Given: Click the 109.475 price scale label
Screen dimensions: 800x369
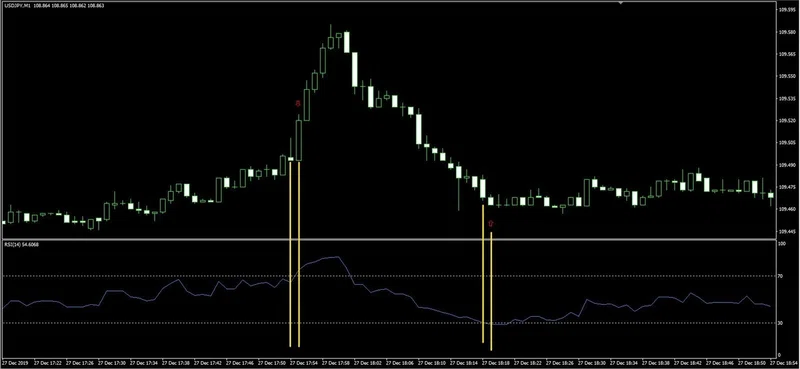Looking at the screenshot, I should [786, 187].
